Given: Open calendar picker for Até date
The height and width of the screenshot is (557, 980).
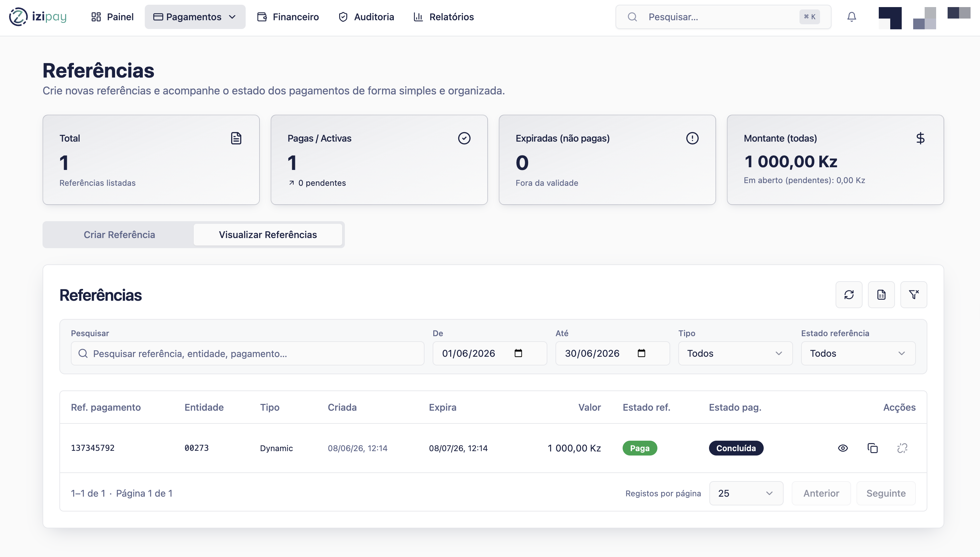Looking at the screenshot, I should pyautogui.click(x=641, y=353).
